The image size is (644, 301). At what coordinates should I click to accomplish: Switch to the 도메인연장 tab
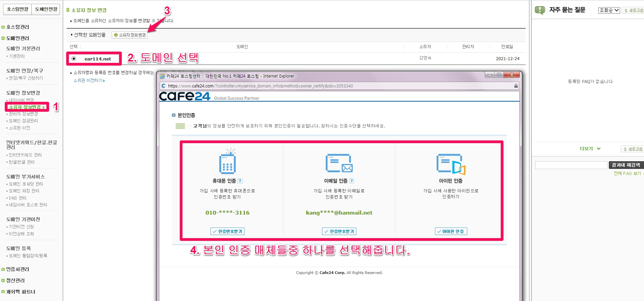(x=46, y=9)
